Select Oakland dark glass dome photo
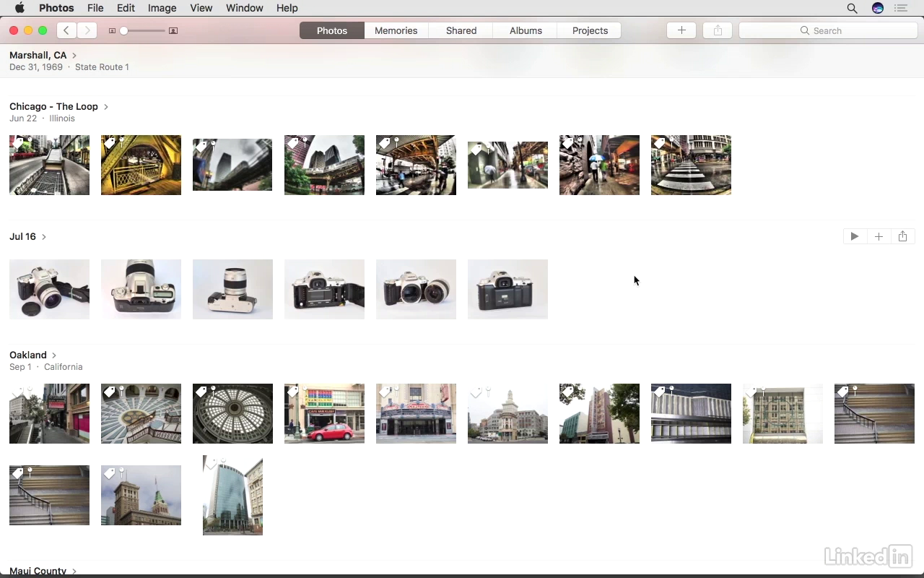This screenshot has width=924, height=578. click(232, 413)
